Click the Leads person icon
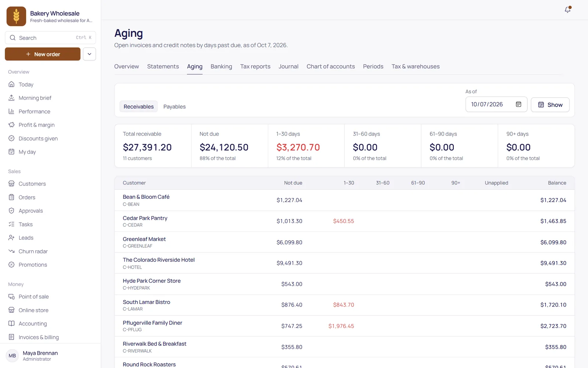This screenshot has height=368, width=588. click(11, 238)
